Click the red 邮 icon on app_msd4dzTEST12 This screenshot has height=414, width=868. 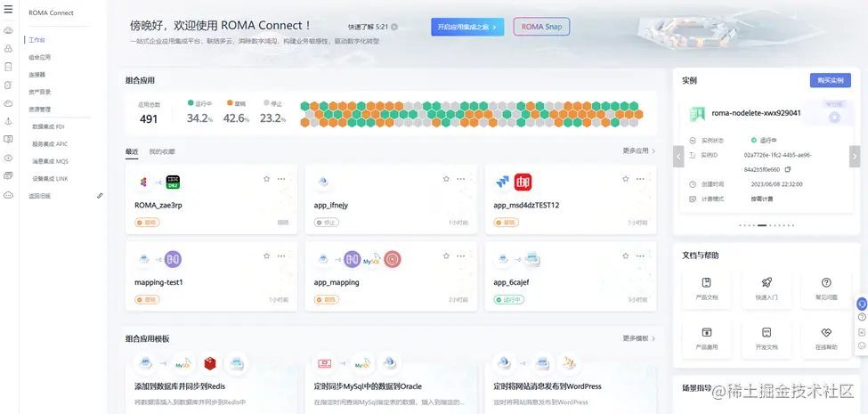(523, 183)
